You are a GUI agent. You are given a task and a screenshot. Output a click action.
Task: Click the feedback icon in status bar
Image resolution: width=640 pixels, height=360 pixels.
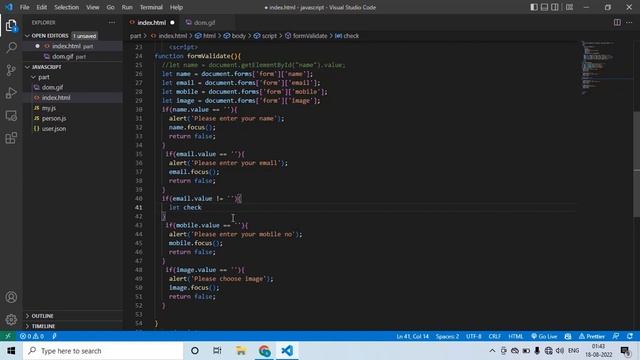tap(616, 336)
